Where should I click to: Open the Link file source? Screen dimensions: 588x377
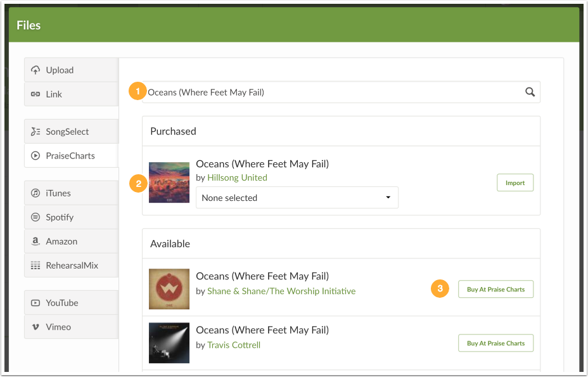(54, 93)
